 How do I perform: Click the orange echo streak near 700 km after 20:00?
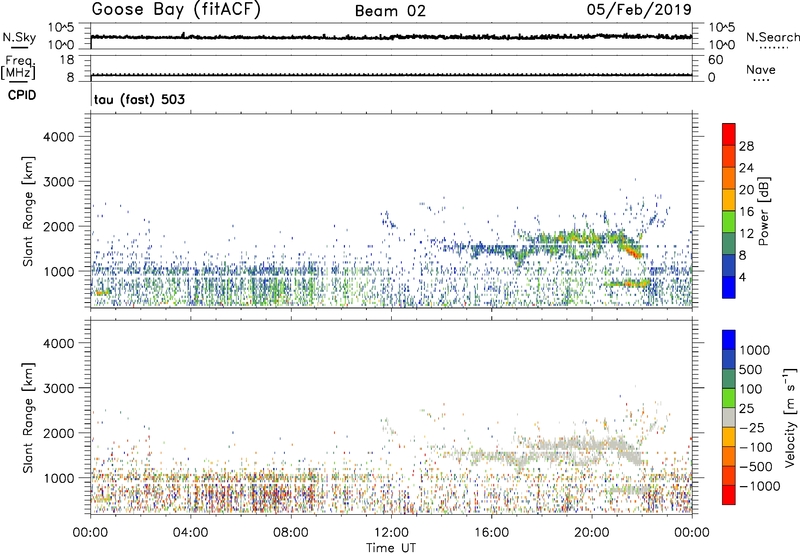point(629,283)
